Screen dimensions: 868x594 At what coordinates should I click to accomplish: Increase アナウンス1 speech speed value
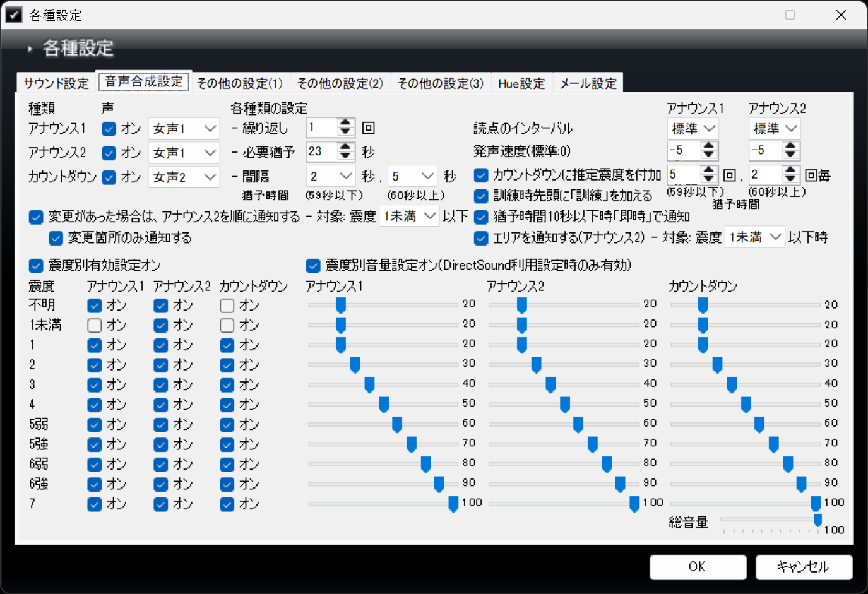click(x=709, y=146)
